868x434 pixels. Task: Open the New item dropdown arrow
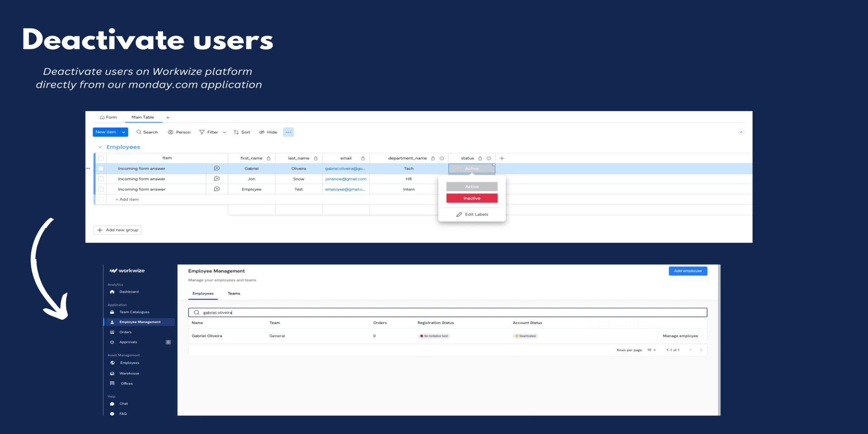(x=124, y=132)
